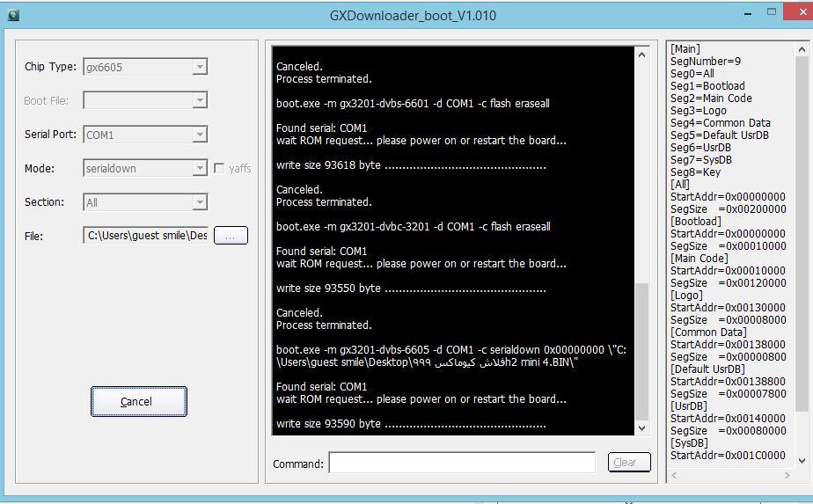
Task: Click the 'Seg5=Default UsrDB' line
Action: click(x=720, y=135)
